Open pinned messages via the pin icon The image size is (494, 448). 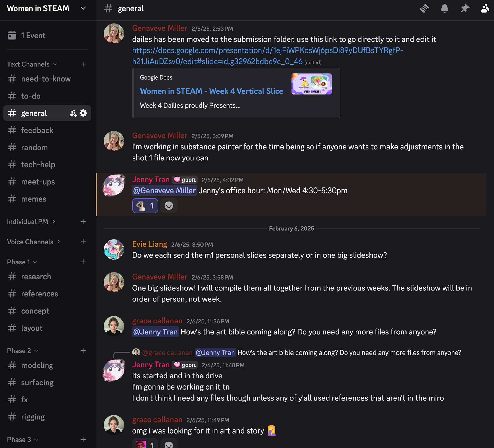pyautogui.click(x=465, y=8)
